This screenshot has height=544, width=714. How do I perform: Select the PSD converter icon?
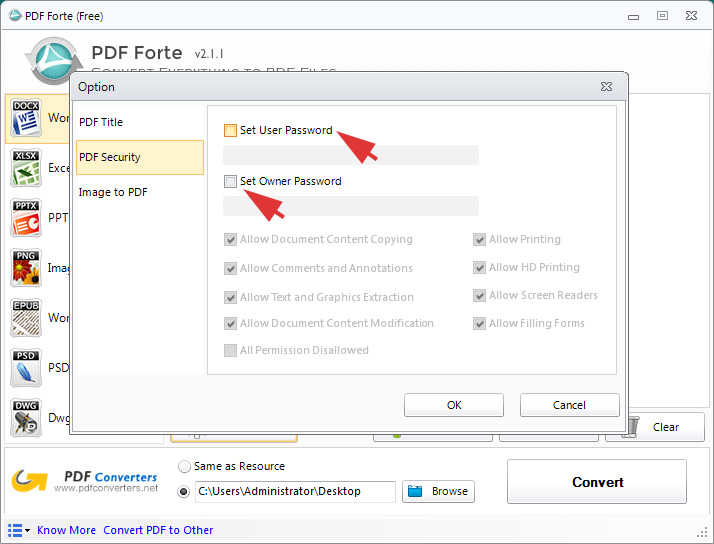26,368
